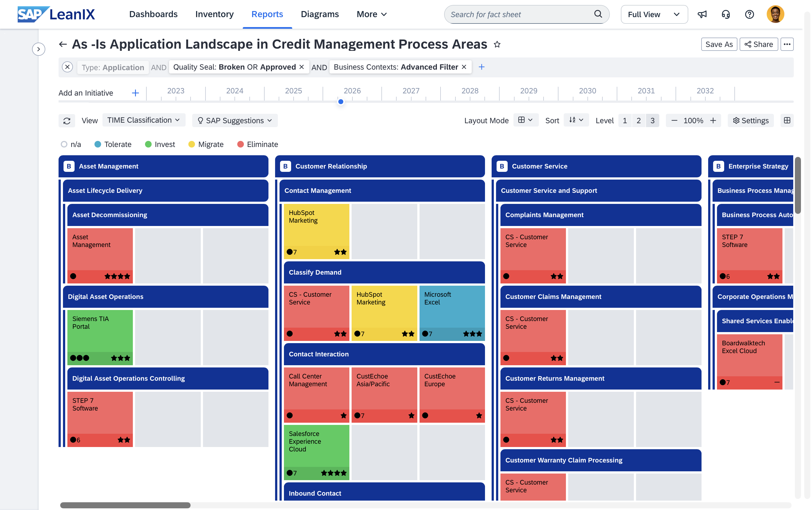
Task: Click the Complaints Management header
Action: coord(600,215)
